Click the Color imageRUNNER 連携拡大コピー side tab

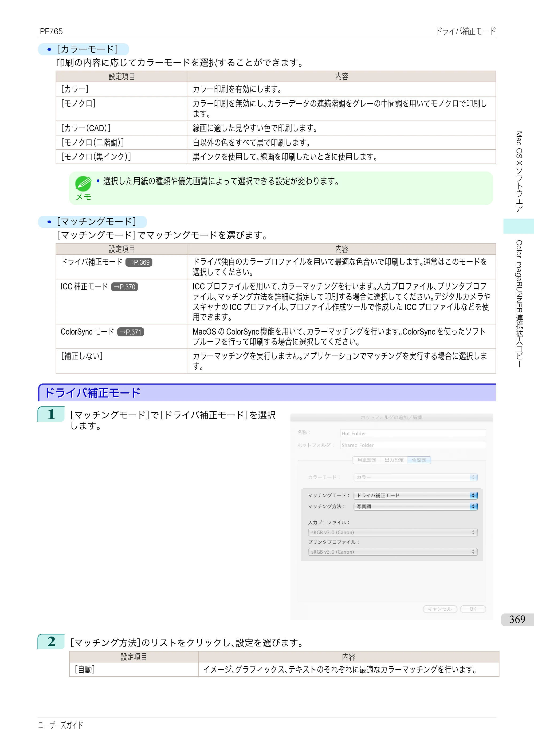pyautogui.click(x=519, y=303)
